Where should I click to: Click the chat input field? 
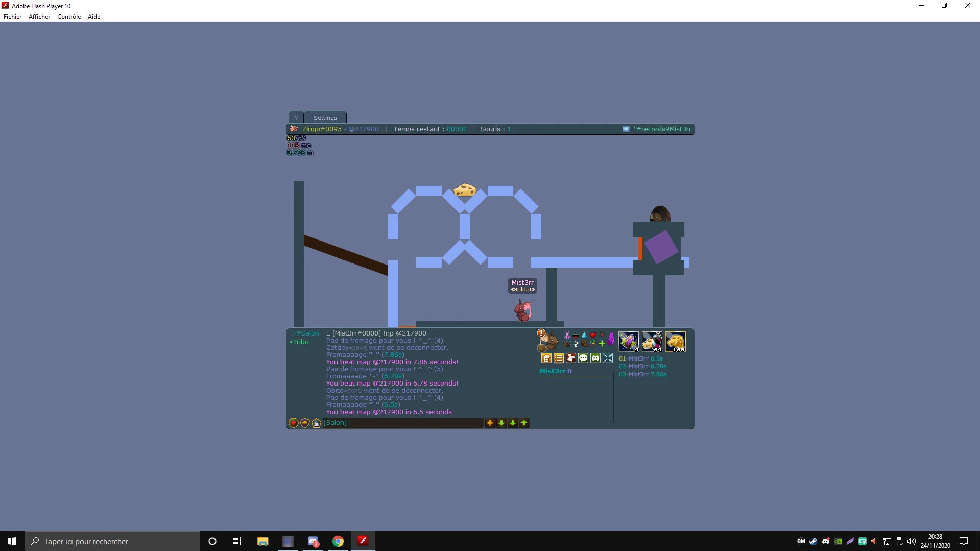pos(403,423)
